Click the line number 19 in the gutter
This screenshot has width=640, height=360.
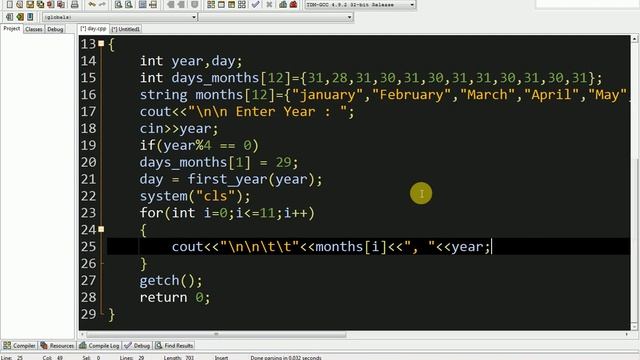89,145
